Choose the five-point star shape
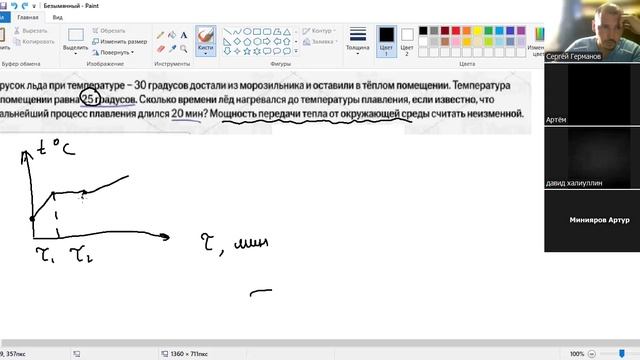This screenshot has width=640, height=360. (x=247, y=51)
